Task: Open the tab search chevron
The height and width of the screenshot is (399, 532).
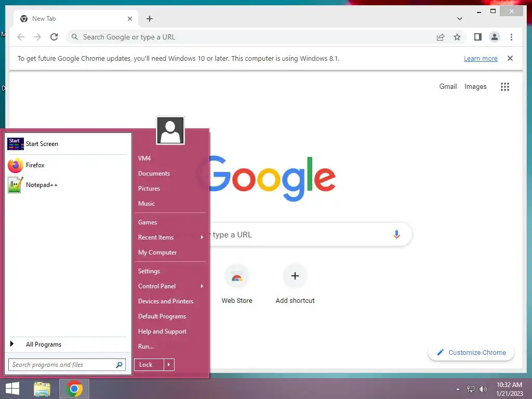Action: coord(459,19)
